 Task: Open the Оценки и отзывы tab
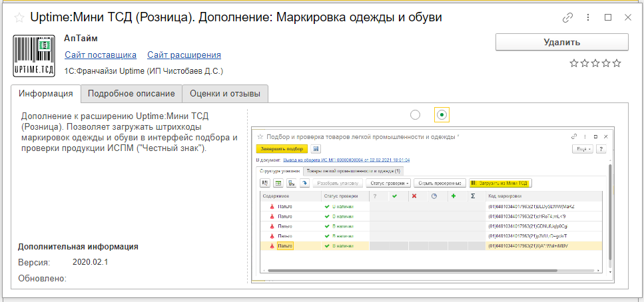pyautogui.click(x=225, y=94)
